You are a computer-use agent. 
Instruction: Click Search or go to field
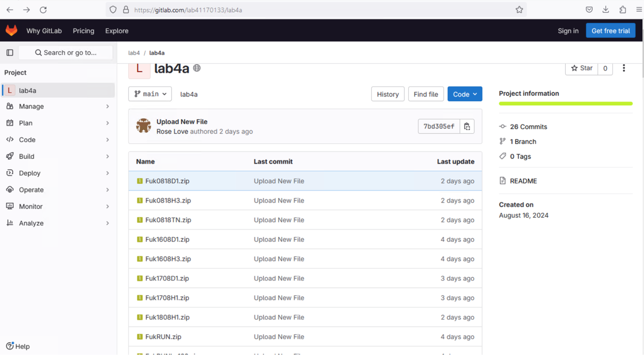coord(66,53)
